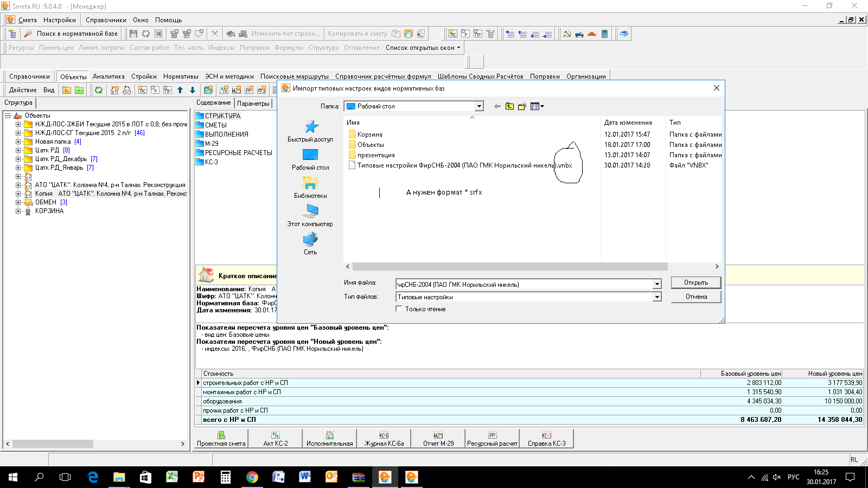Click the file list horizontal scrollbar

pyautogui.click(x=509, y=267)
